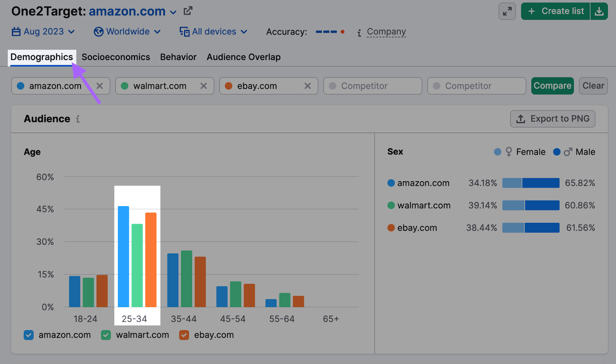Click the Audience info icon

coord(78,119)
